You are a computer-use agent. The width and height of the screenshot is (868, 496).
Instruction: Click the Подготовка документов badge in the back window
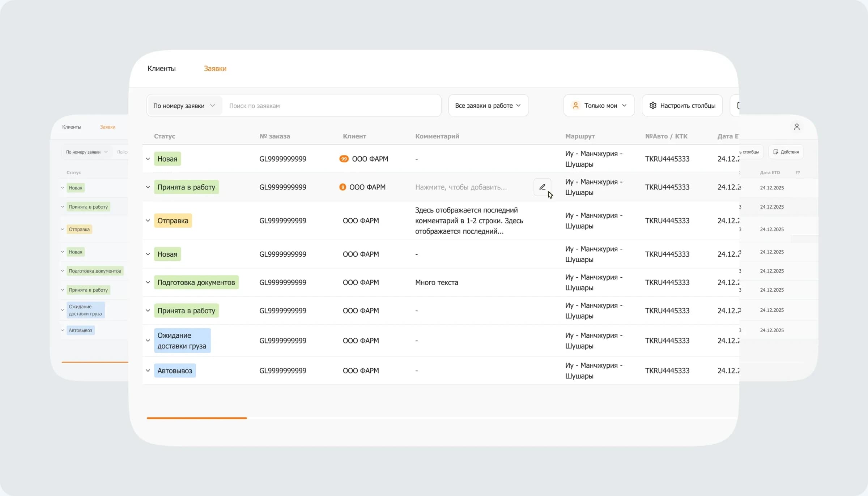95,271
